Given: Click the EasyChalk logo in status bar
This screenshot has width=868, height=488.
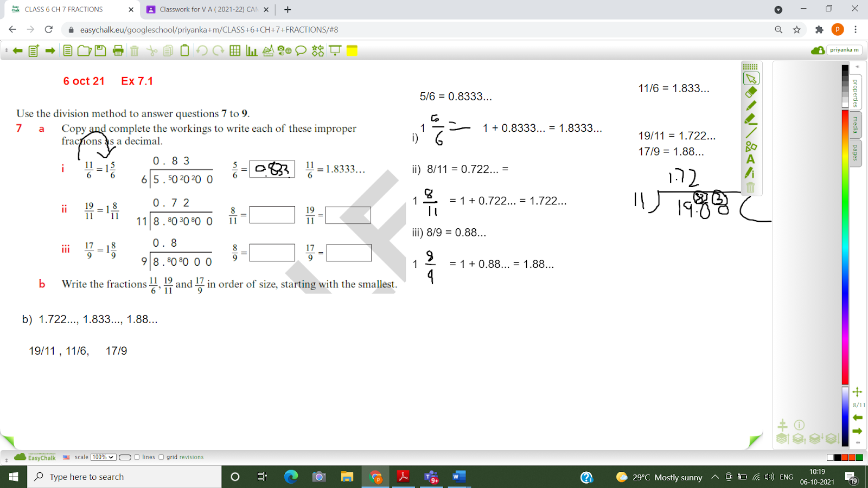Looking at the screenshot, I should point(35,457).
